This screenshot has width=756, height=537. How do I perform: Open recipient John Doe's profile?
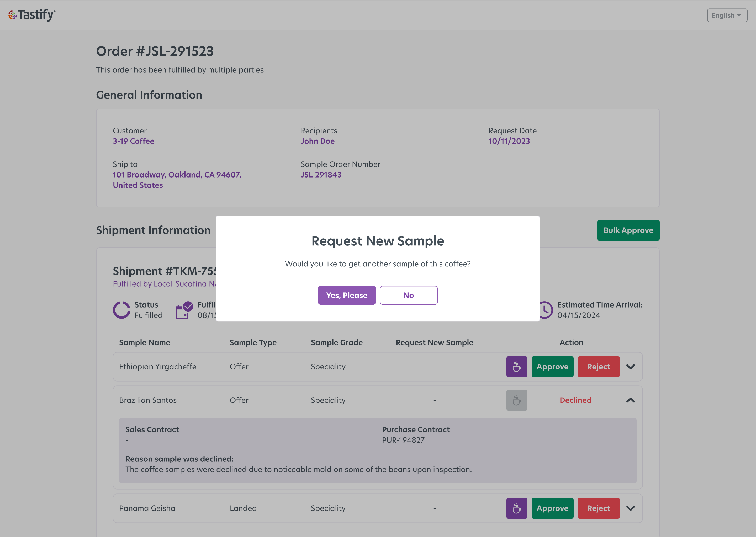[x=317, y=141]
